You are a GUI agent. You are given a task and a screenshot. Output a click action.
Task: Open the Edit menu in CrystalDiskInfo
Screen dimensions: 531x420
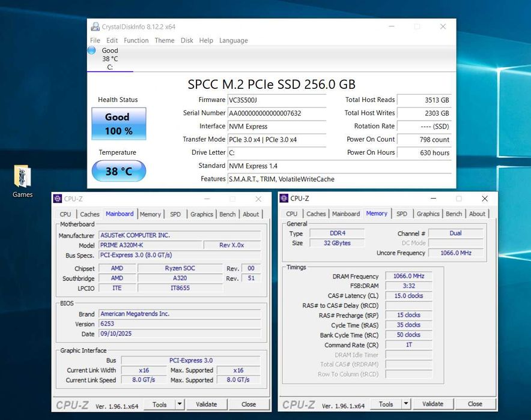112,40
